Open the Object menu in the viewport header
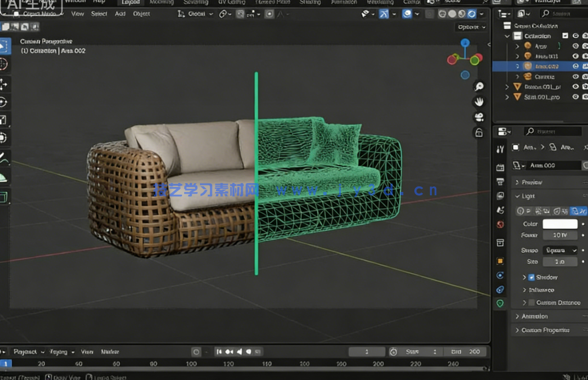This screenshot has width=588, height=380. 141,14
